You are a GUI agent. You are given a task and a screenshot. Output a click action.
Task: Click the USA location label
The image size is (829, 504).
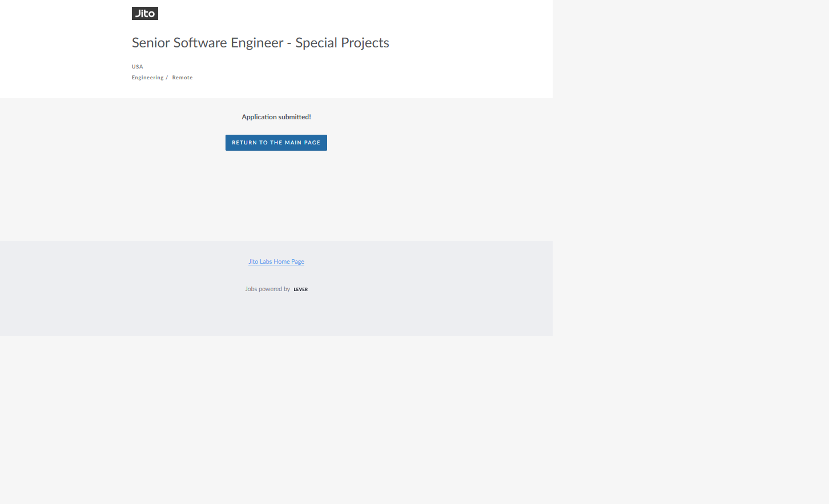pyautogui.click(x=138, y=67)
